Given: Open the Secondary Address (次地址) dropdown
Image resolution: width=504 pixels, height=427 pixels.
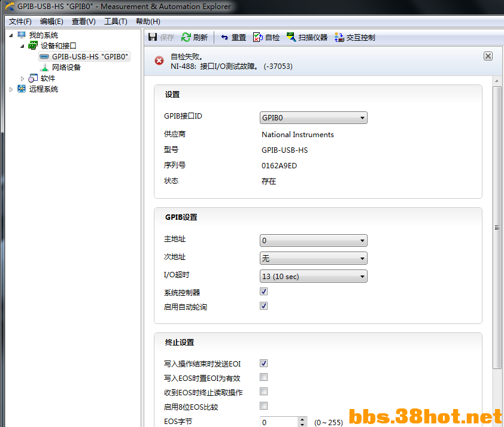Looking at the screenshot, I should 314,258.
